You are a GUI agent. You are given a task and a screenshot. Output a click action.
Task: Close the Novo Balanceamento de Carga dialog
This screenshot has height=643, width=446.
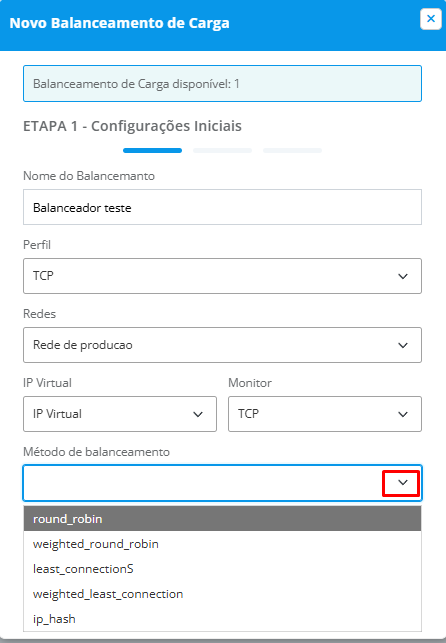tap(430, 19)
